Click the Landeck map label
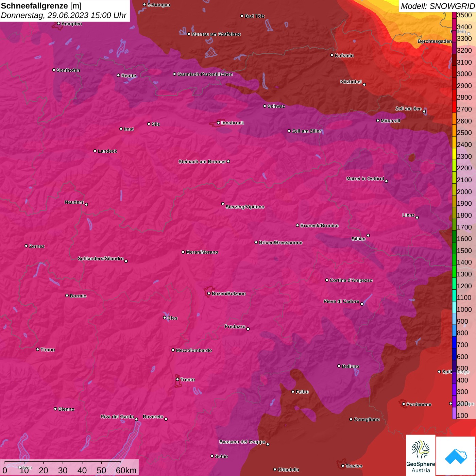Viewport: 476px width, 476px height. coord(107,151)
